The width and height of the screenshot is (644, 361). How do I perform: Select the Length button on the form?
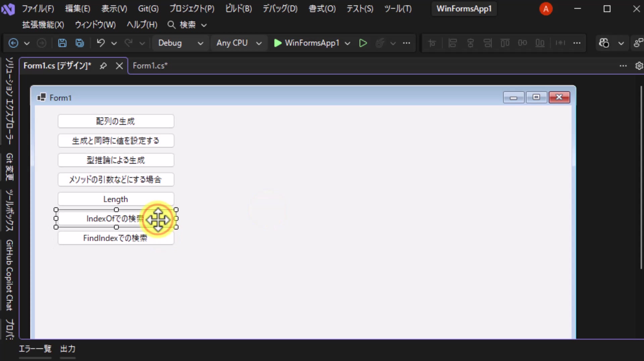[116, 199]
